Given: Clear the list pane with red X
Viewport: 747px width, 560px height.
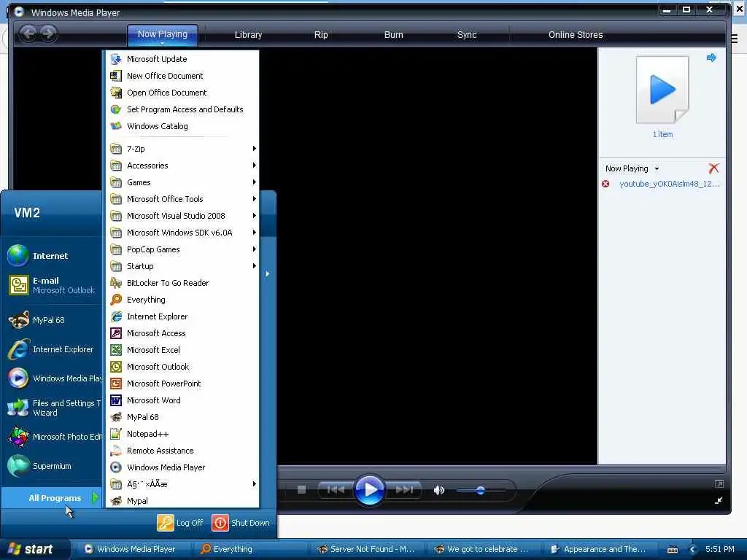Looking at the screenshot, I should (713, 168).
